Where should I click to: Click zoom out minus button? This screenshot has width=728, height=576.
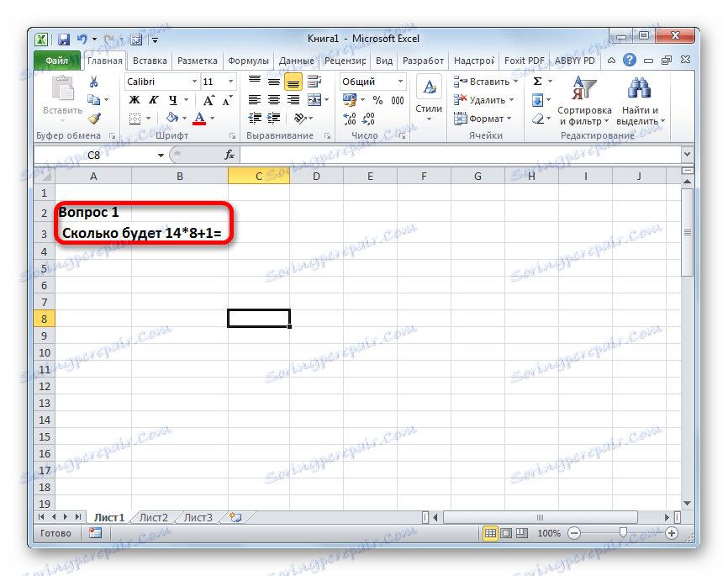574,533
